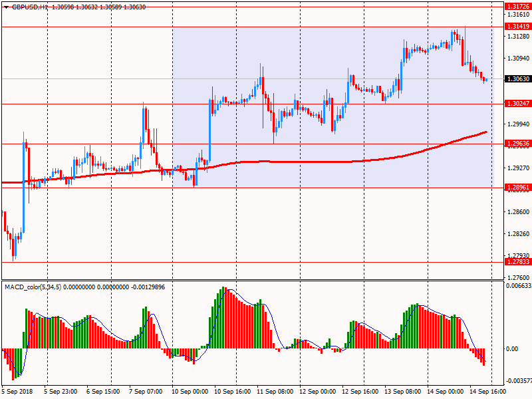Click the 5 Sep 2018 date label

point(17,392)
